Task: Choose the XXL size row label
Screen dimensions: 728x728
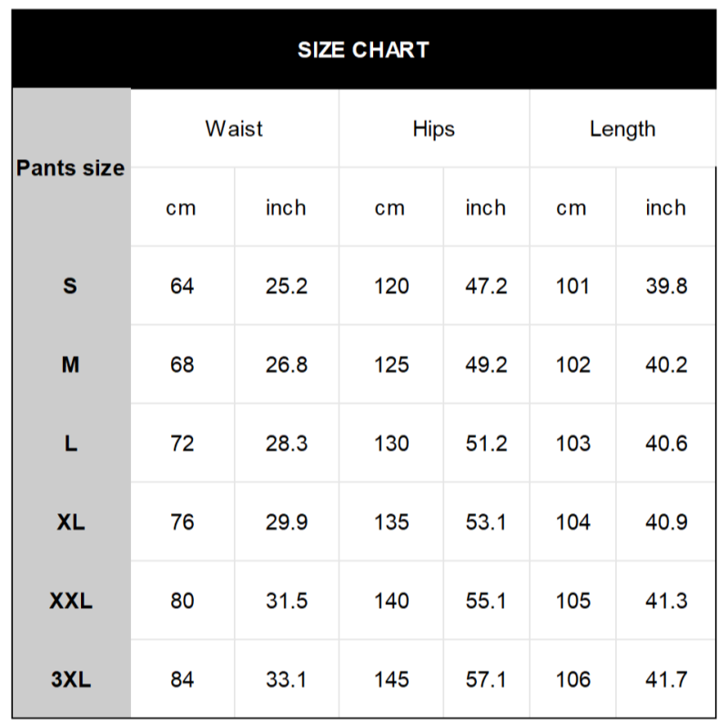Action: click(x=71, y=601)
